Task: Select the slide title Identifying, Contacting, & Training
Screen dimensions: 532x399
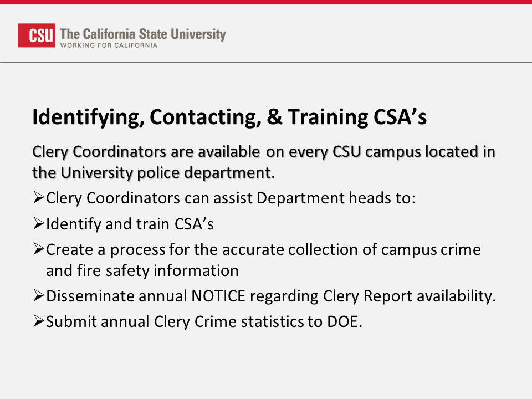Action: click(x=229, y=117)
